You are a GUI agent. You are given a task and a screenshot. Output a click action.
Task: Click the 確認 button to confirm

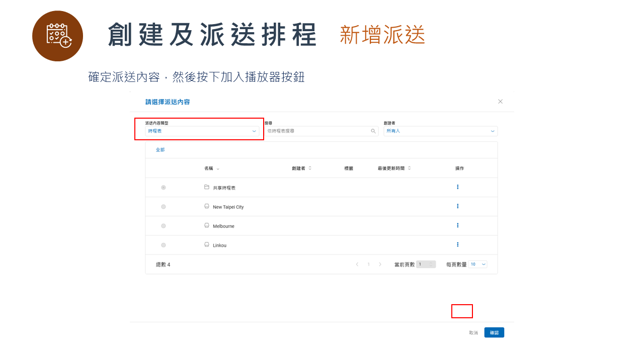tap(494, 332)
